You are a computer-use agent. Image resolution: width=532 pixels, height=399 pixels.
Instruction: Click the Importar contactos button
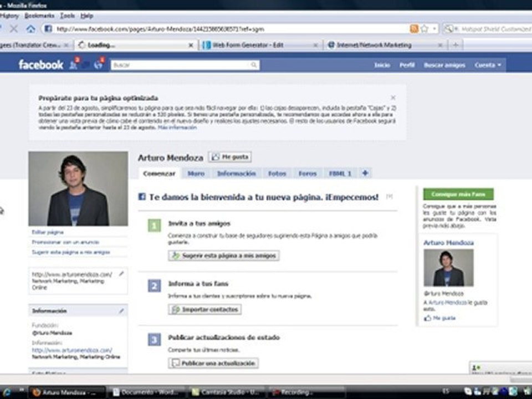pyautogui.click(x=204, y=309)
